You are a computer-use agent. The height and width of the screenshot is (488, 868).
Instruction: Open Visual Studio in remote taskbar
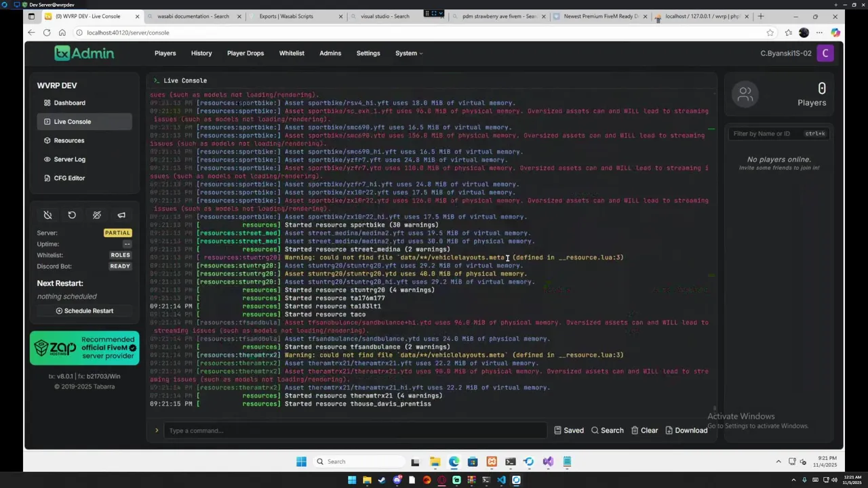point(548,462)
